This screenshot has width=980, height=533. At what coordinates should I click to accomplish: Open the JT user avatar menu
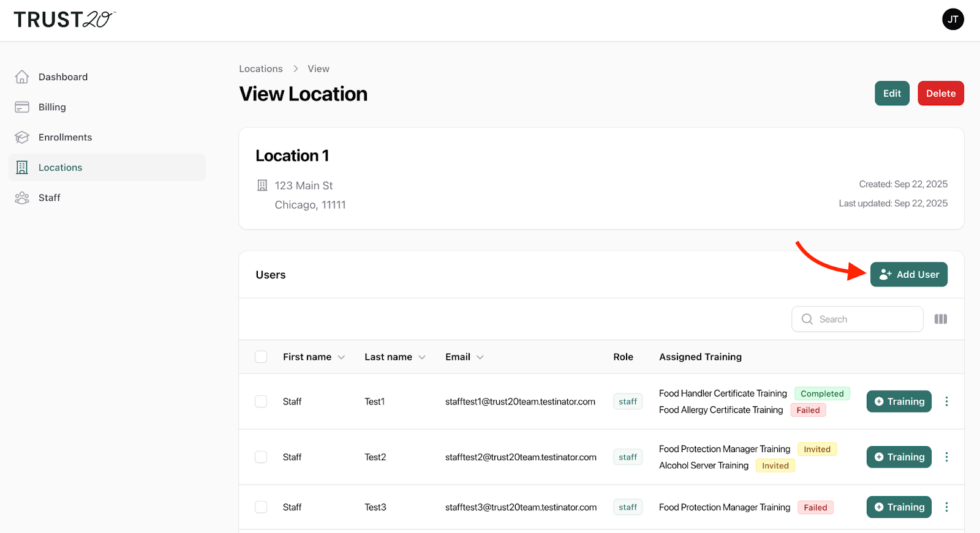tap(952, 20)
